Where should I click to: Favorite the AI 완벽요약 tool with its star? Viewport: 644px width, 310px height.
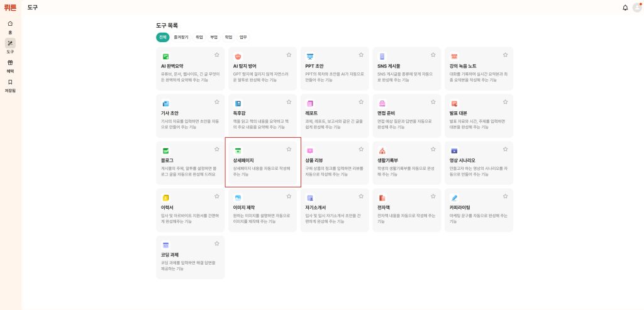tap(217, 55)
